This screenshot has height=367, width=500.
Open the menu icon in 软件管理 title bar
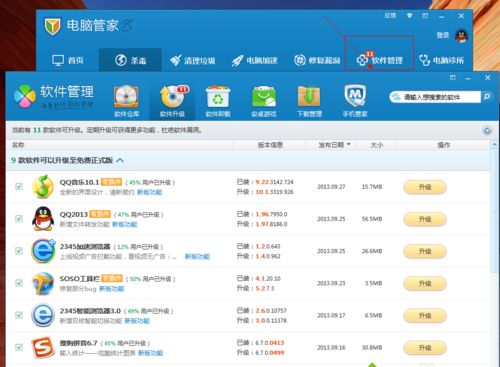[x=452, y=78]
